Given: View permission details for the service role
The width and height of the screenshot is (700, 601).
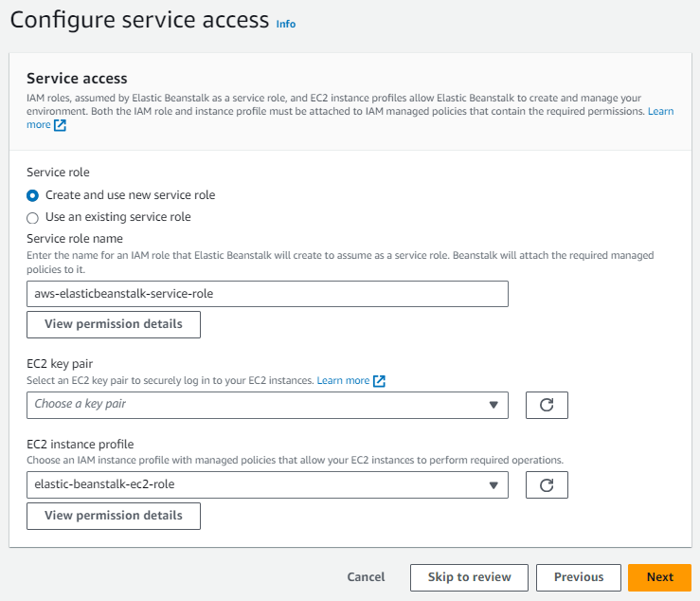Looking at the screenshot, I should (114, 324).
